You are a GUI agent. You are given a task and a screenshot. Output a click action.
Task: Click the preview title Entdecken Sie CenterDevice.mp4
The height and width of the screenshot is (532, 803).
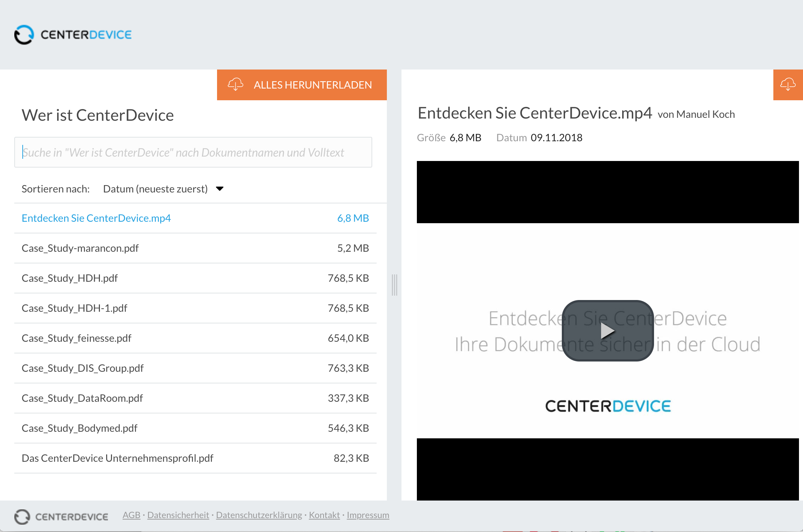535,113
